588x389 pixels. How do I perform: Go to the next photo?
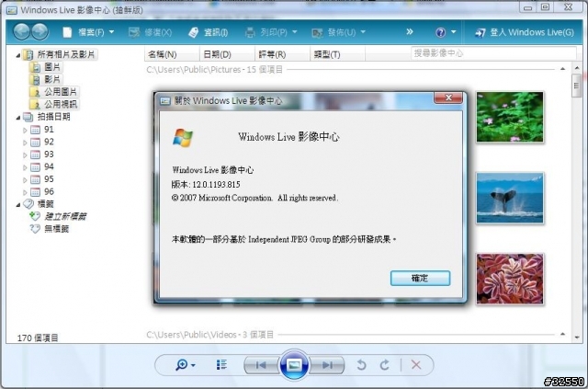coord(327,365)
